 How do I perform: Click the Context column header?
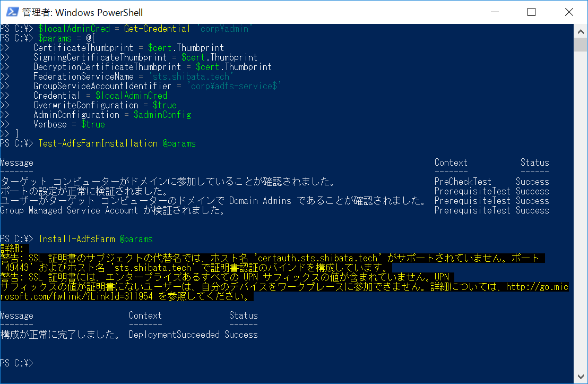coord(451,162)
